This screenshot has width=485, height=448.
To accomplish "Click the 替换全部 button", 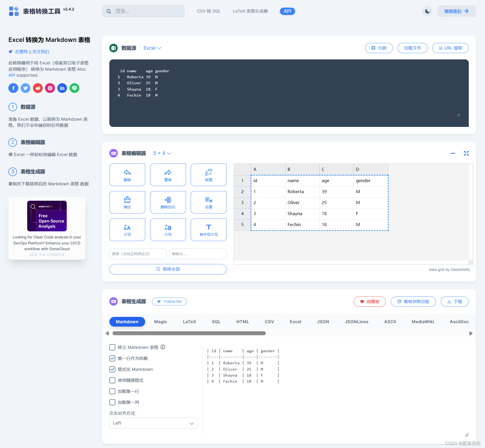I will (168, 269).
